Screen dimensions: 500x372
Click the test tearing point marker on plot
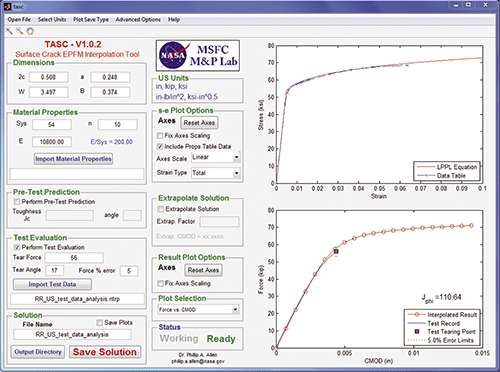point(336,252)
